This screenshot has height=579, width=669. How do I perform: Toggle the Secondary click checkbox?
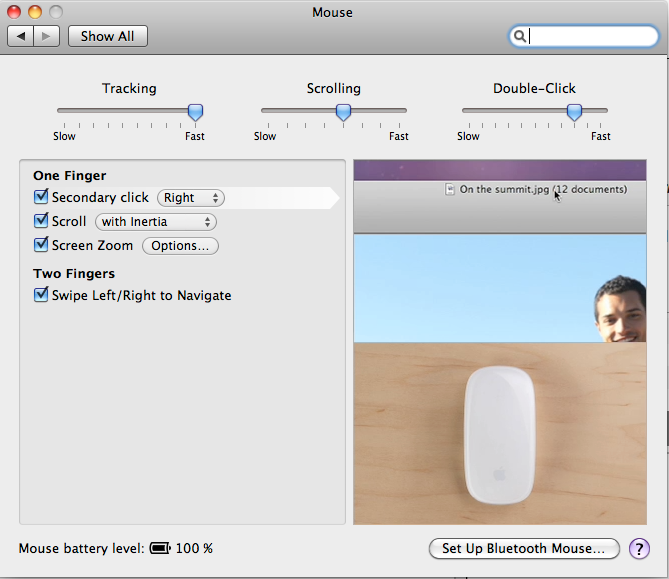pos(41,197)
